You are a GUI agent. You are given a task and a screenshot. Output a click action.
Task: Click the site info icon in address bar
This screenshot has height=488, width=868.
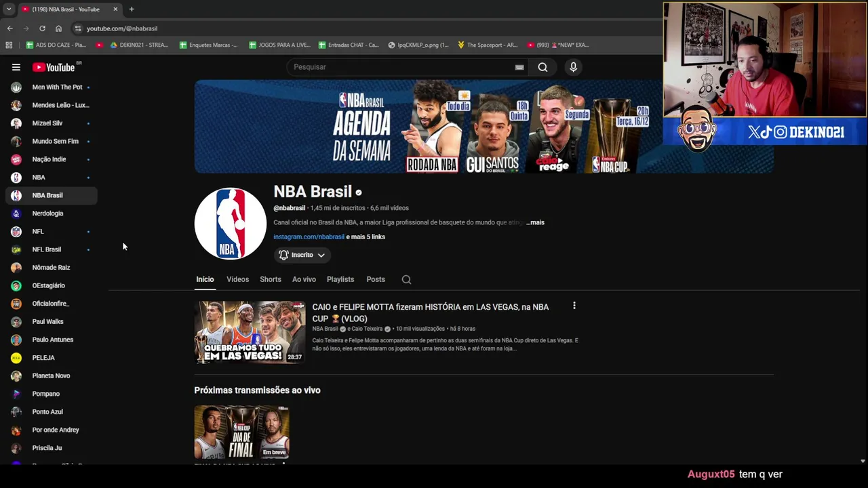click(78, 28)
